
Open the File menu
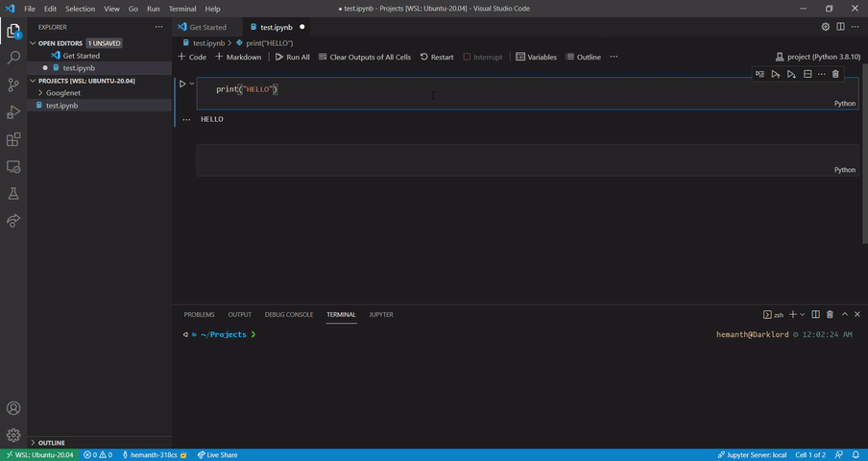[x=30, y=9]
